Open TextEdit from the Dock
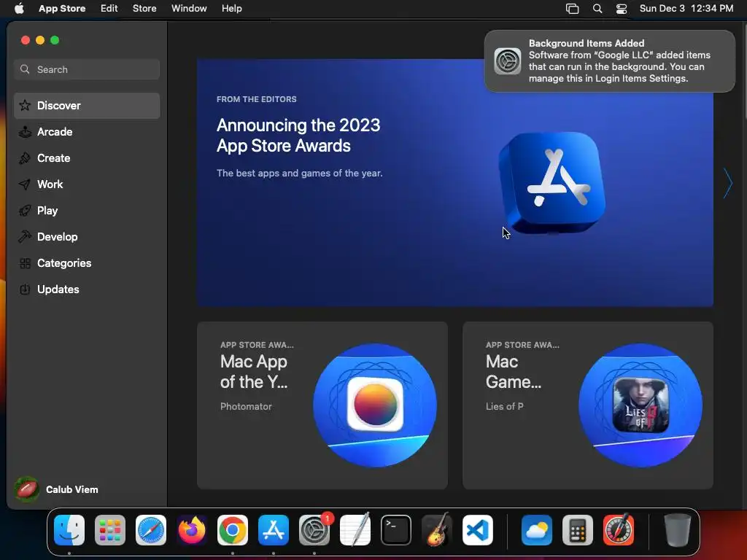The height and width of the screenshot is (560, 747). point(355,530)
